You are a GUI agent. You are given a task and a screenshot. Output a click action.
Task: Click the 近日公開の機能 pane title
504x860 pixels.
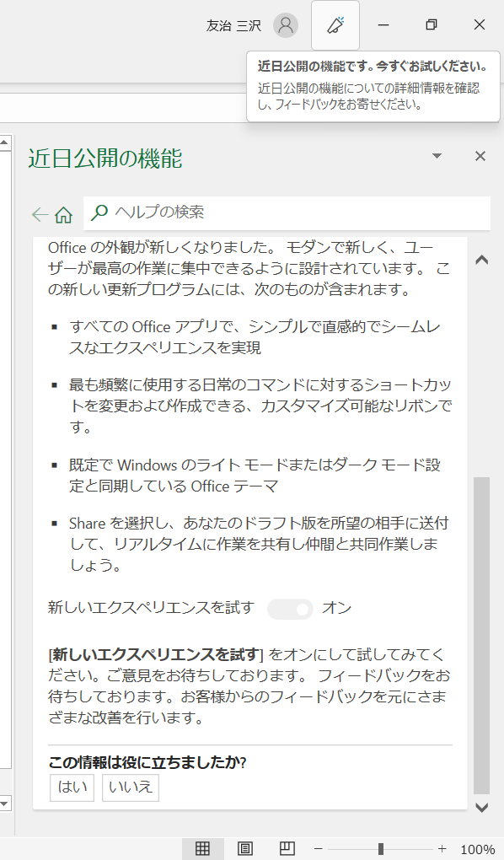click(x=105, y=159)
